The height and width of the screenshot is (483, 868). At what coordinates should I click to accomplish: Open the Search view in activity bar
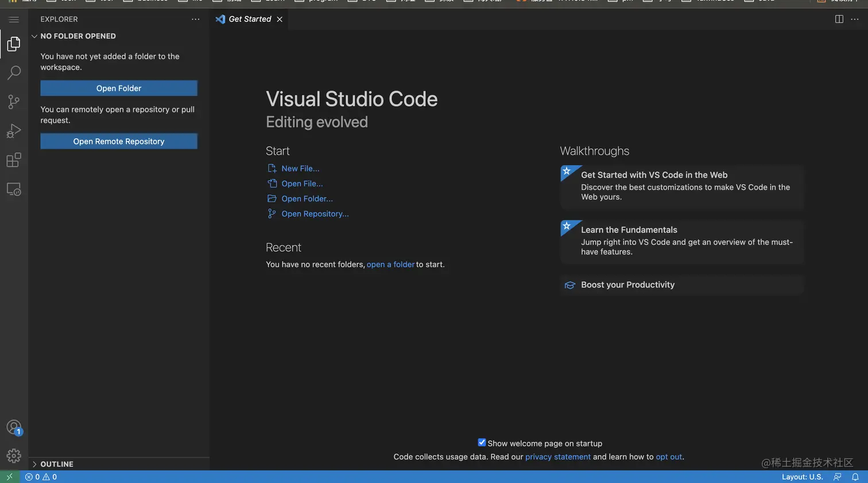click(x=14, y=73)
